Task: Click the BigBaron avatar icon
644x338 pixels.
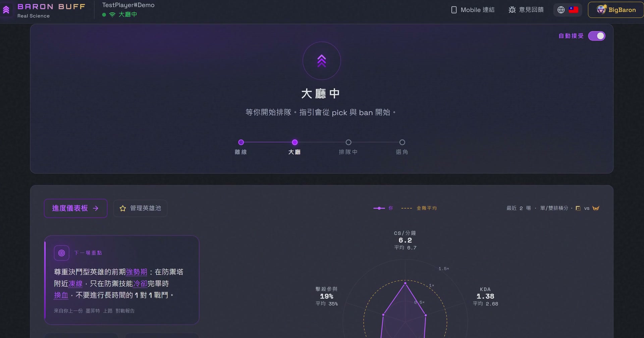Action: pos(601,10)
